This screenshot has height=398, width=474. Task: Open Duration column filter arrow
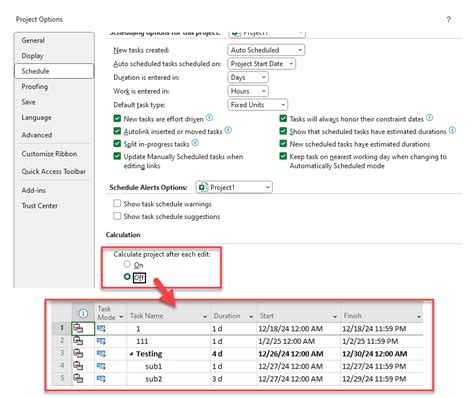coord(251,317)
